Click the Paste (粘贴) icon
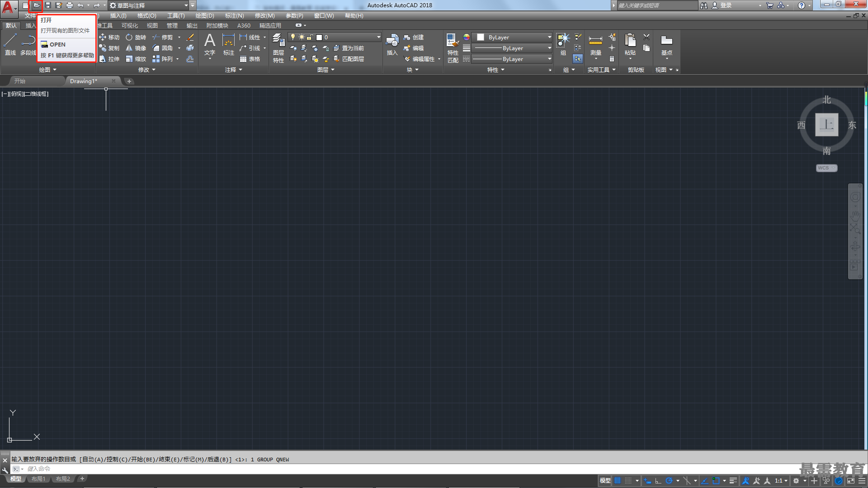Screen dimensions: 868x488 [x=630, y=44]
